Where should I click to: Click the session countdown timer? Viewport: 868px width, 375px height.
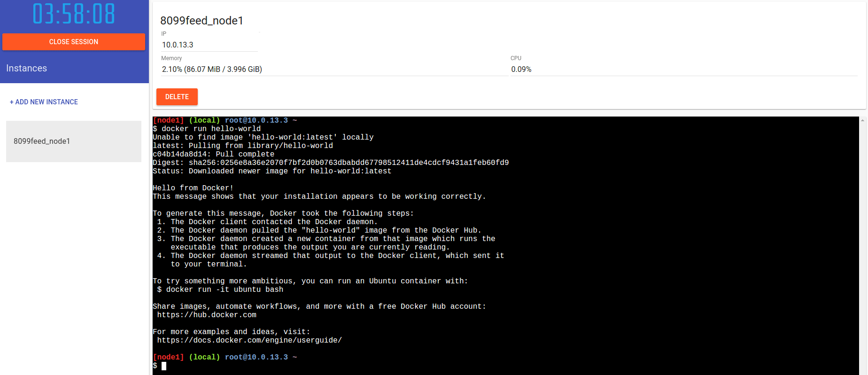tap(74, 14)
